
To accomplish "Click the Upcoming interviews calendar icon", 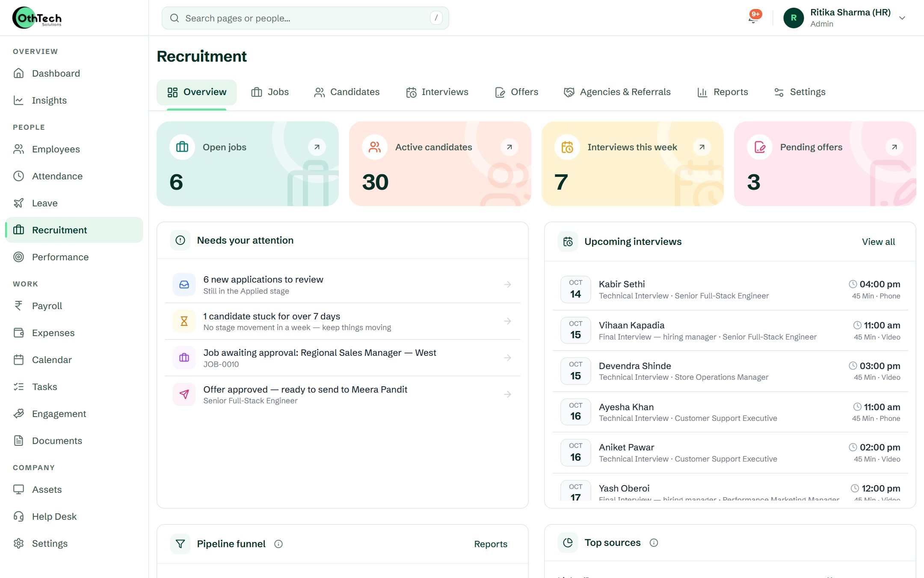I will (568, 241).
